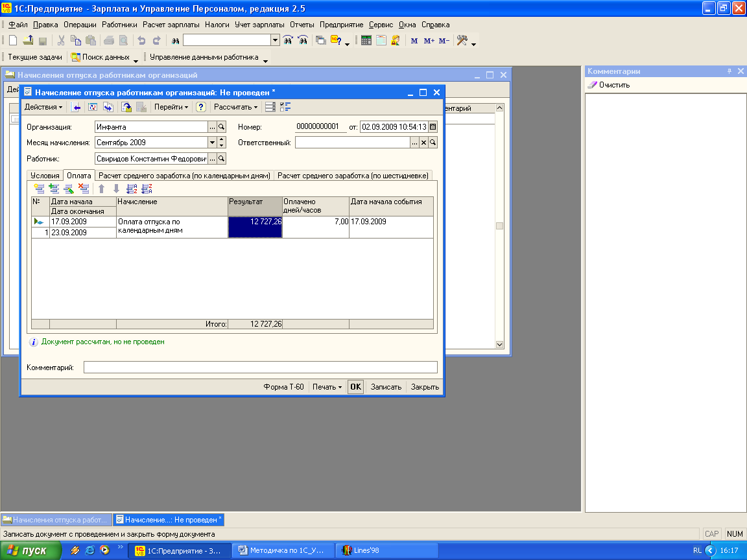This screenshot has height=560, width=747.
Task: Add new row in Оплата table
Action: click(39, 189)
